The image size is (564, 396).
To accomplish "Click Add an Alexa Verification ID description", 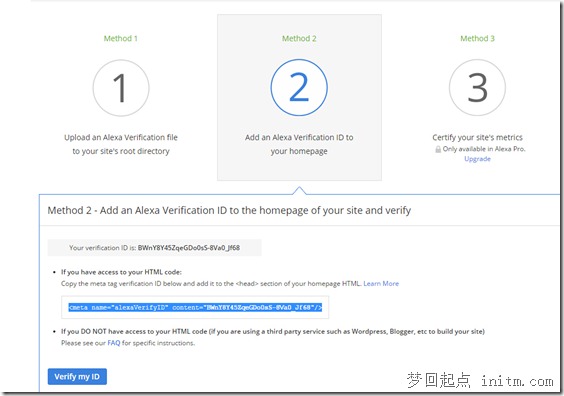I will [x=299, y=144].
